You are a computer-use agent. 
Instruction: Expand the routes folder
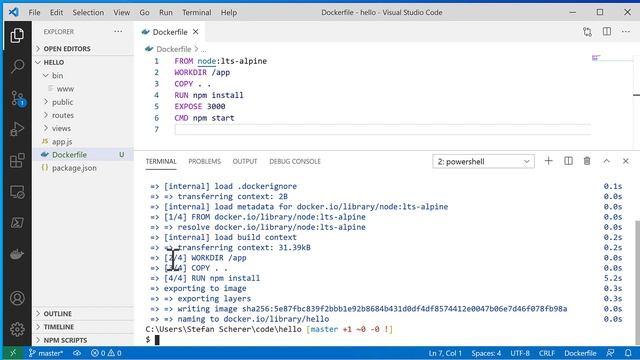pos(83,115)
